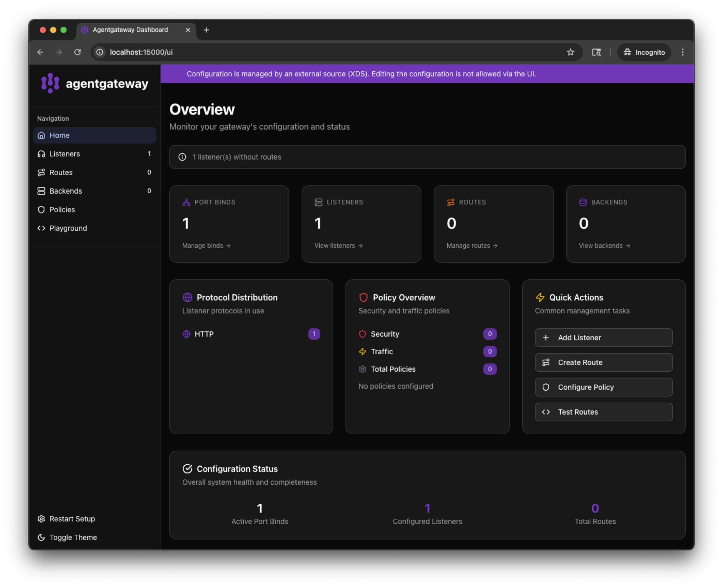Open Routes page from sidebar
Viewport: 723px width, 588px height.
click(61, 172)
